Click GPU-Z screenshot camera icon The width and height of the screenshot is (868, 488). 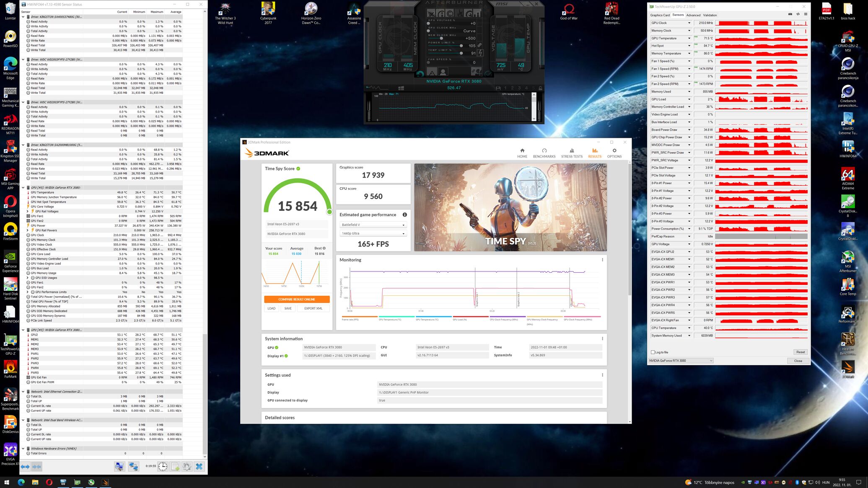(790, 14)
